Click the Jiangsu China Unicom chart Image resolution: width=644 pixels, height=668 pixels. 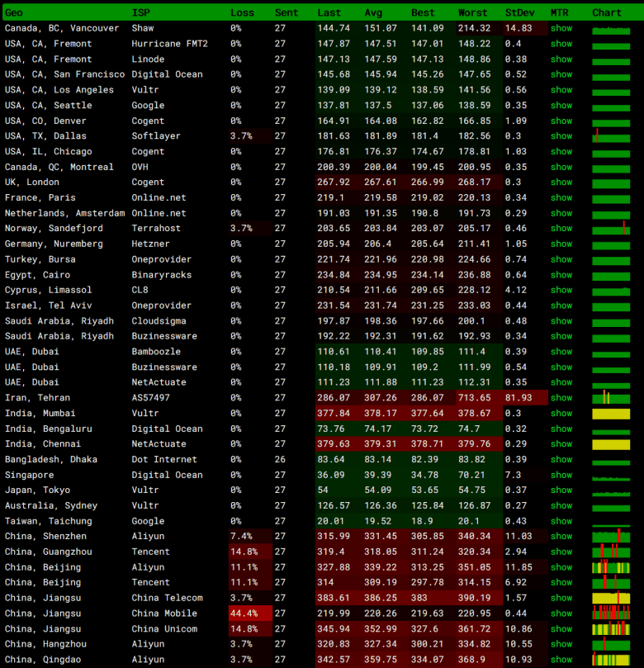click(x=611, y=628)
